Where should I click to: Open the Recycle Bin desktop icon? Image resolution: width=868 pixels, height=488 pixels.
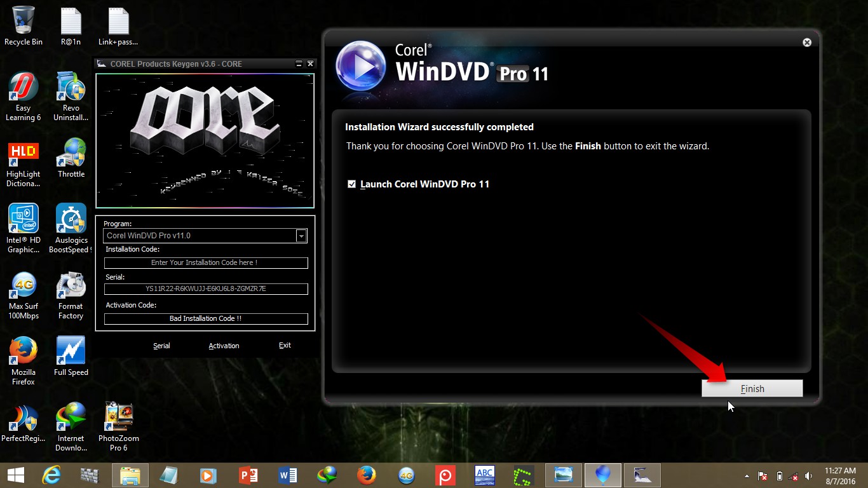pos(24,25)
